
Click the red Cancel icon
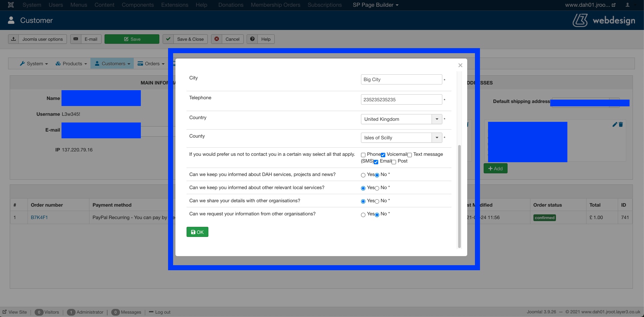click(x=217, y=39)
